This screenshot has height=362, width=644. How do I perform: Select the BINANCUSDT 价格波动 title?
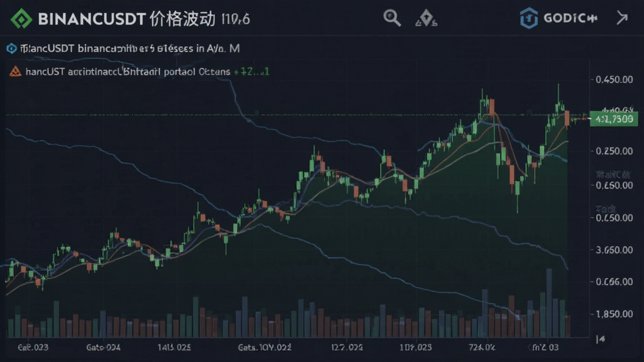click(x=126, y=19)
